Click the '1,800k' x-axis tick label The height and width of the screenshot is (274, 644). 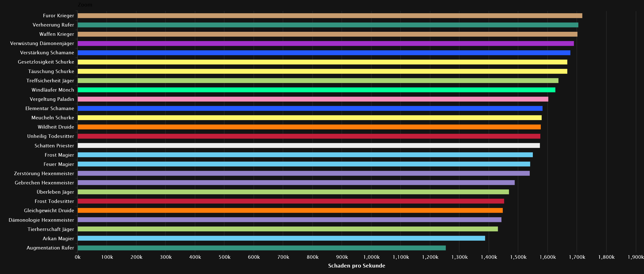[606, 257]
